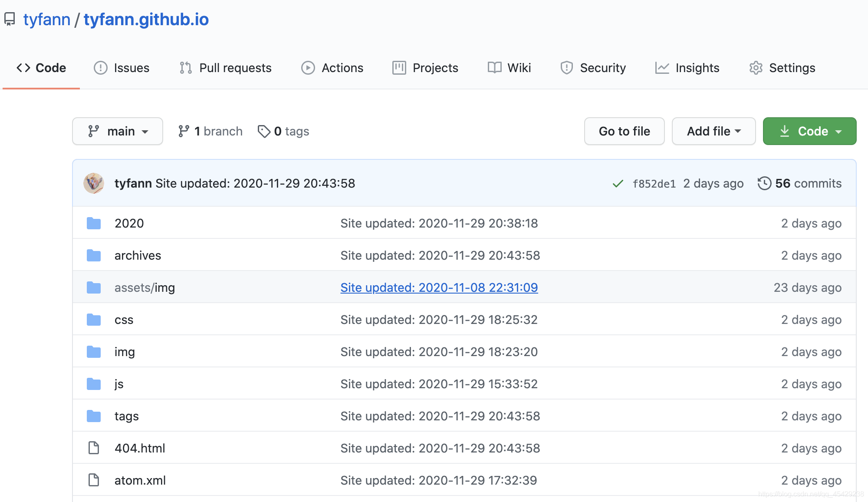The width and height of the screenshot is (868, 502).
Task: Click the history clock icon by commits
Action: click(764, 183)
